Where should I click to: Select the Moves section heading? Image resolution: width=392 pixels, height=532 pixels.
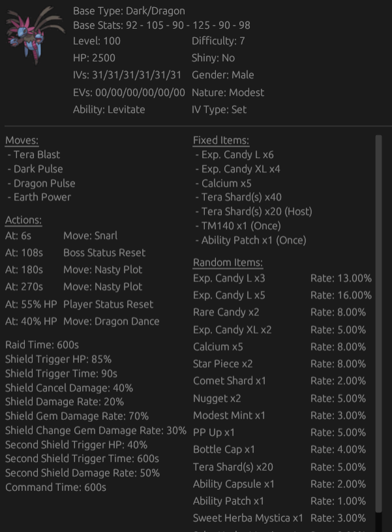[x=22, y=140]
